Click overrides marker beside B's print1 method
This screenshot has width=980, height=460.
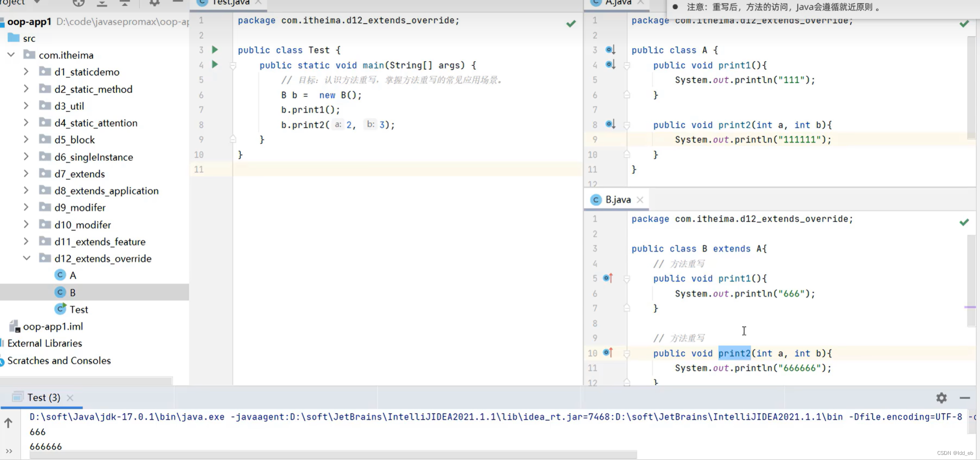608,278
